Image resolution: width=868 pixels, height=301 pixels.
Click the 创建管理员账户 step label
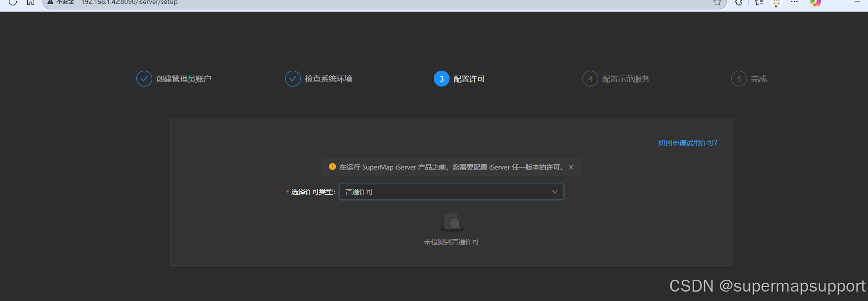[x=184, y=79]
